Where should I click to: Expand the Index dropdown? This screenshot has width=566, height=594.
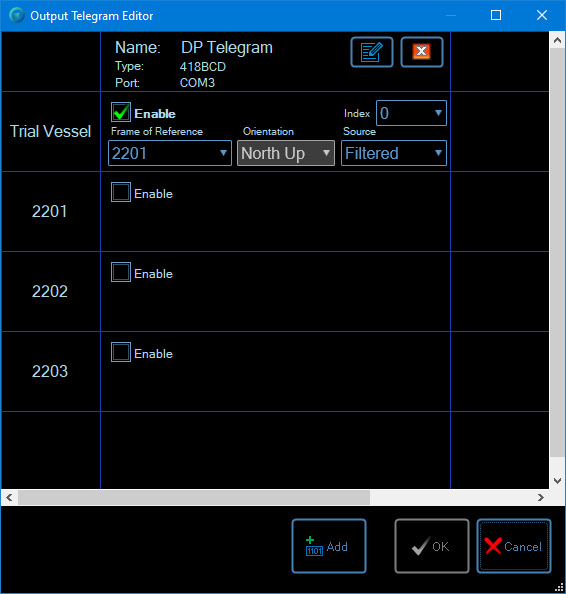[x=411, y=113]
